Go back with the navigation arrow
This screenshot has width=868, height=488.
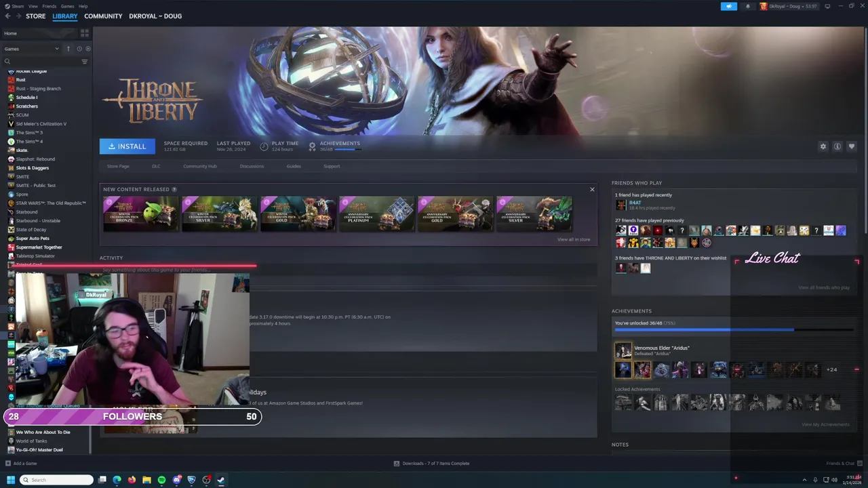[x=7, y=16]
